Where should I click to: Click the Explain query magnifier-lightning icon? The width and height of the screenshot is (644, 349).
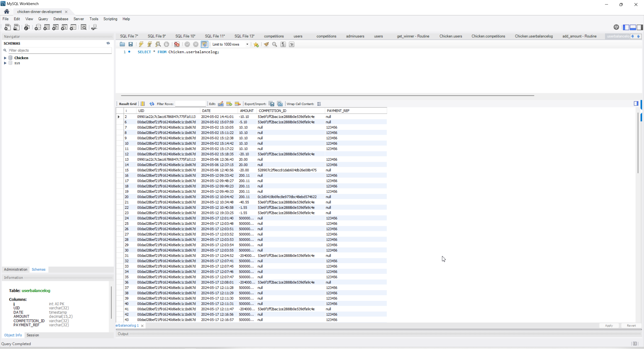[x=158, y=44]
